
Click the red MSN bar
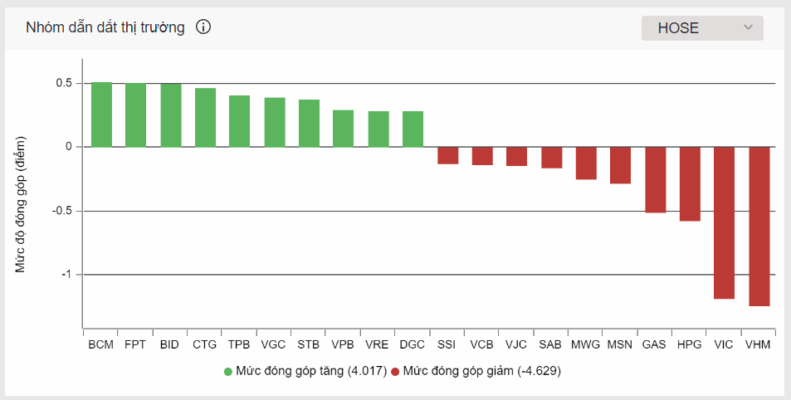(x=620, y=165)
